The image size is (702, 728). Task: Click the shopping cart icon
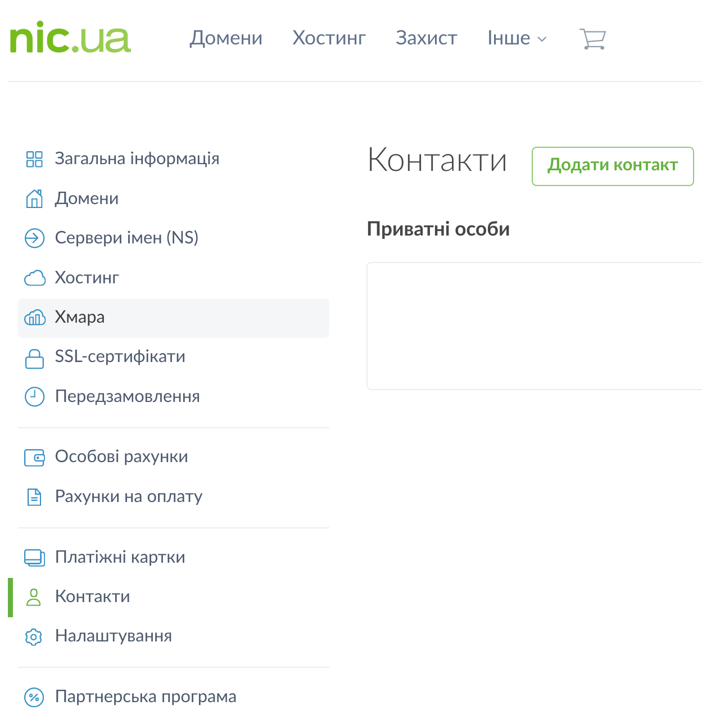tap(592, 39)
